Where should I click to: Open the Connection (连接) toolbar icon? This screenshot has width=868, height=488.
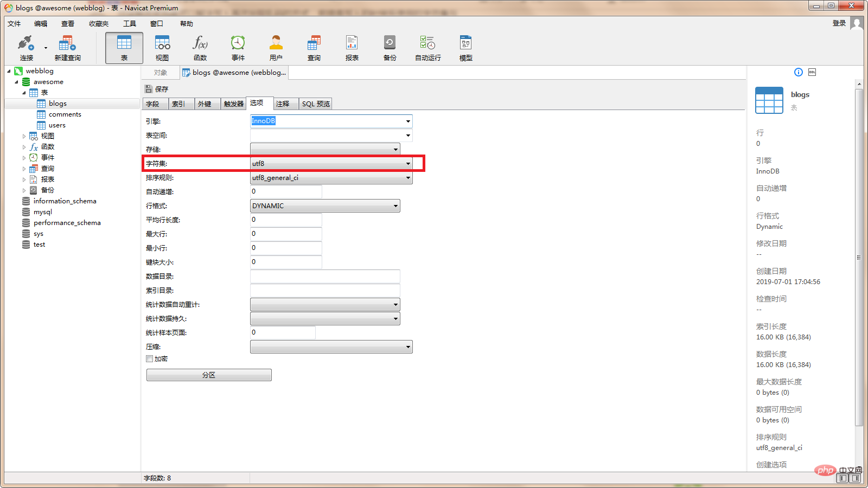26,48
